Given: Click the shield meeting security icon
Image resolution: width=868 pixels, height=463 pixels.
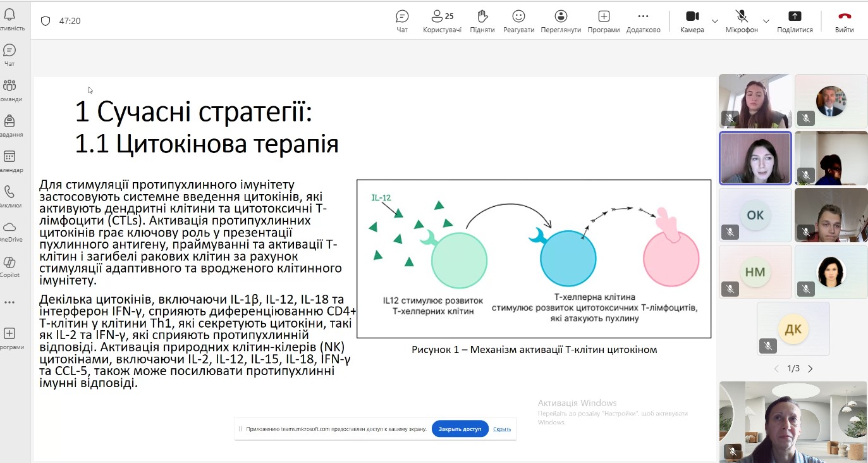Looking at the screenshot, I should 46,21.
